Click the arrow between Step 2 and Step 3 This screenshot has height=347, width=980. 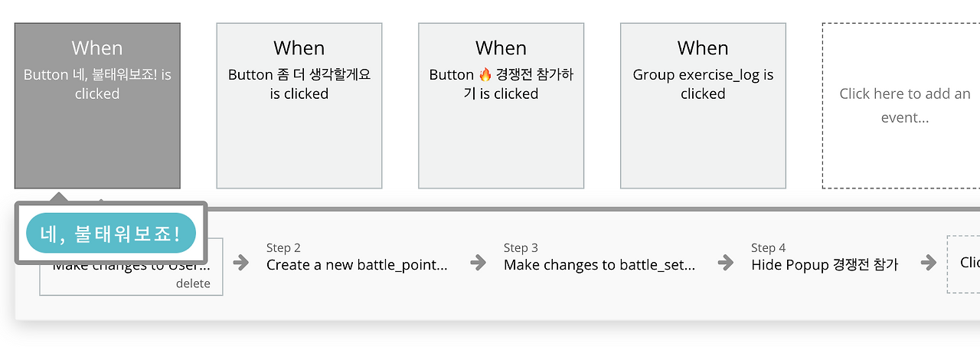point(479,263)
